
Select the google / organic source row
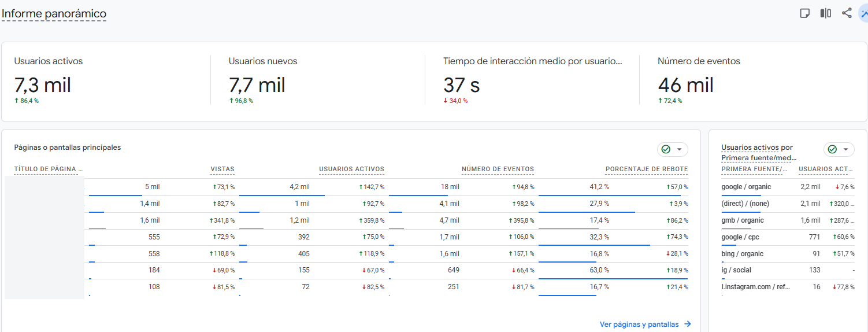click(746, 187)
